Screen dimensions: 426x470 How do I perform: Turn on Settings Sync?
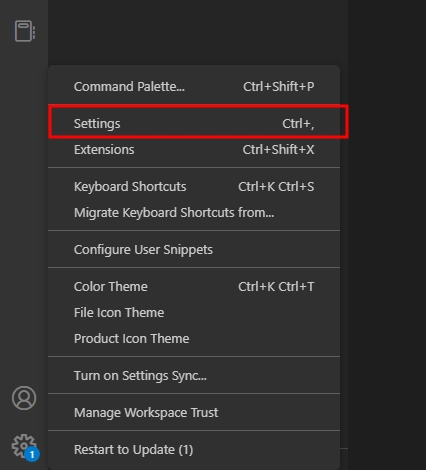[194, 376]
